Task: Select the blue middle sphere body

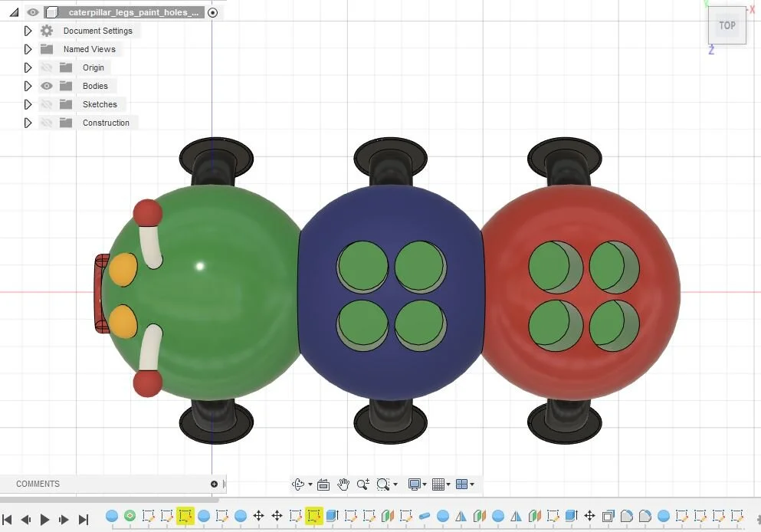Action: [x=391, y=214]
